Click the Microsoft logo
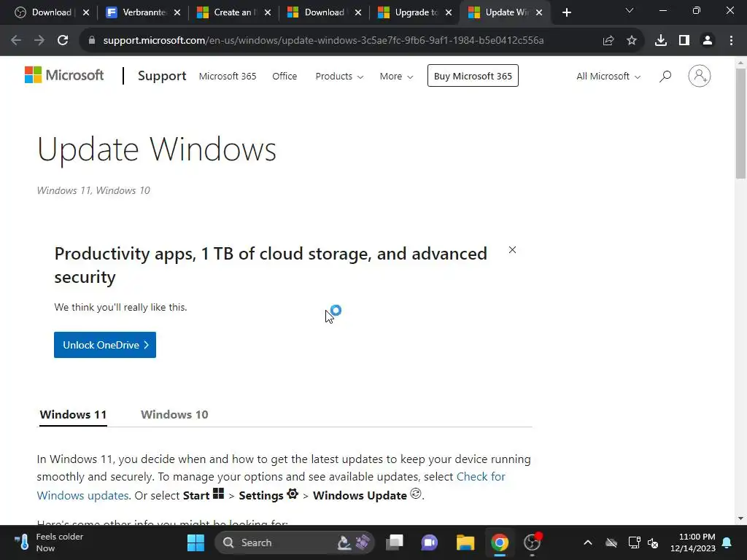 coord(64,75)
